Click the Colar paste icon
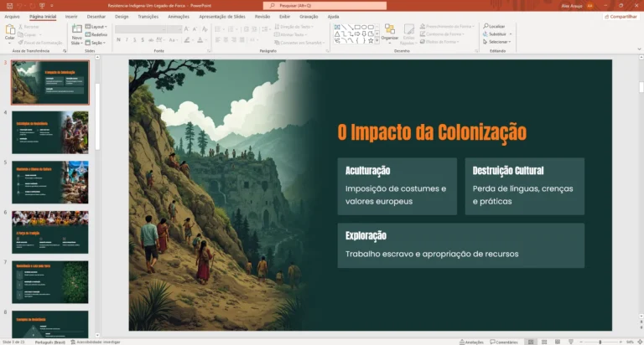 pyautogui.click(x=10, y=29)
